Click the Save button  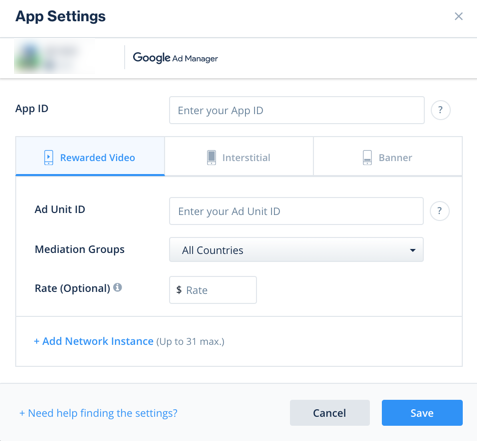coord(422,413)
